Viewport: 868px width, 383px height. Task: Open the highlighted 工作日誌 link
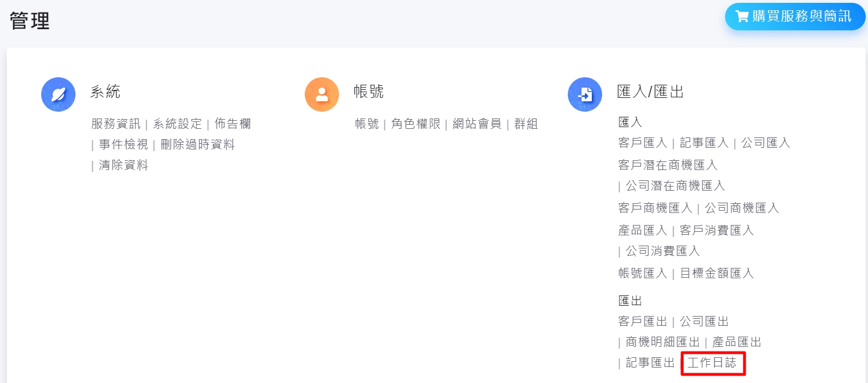click(x=712, y=363)
